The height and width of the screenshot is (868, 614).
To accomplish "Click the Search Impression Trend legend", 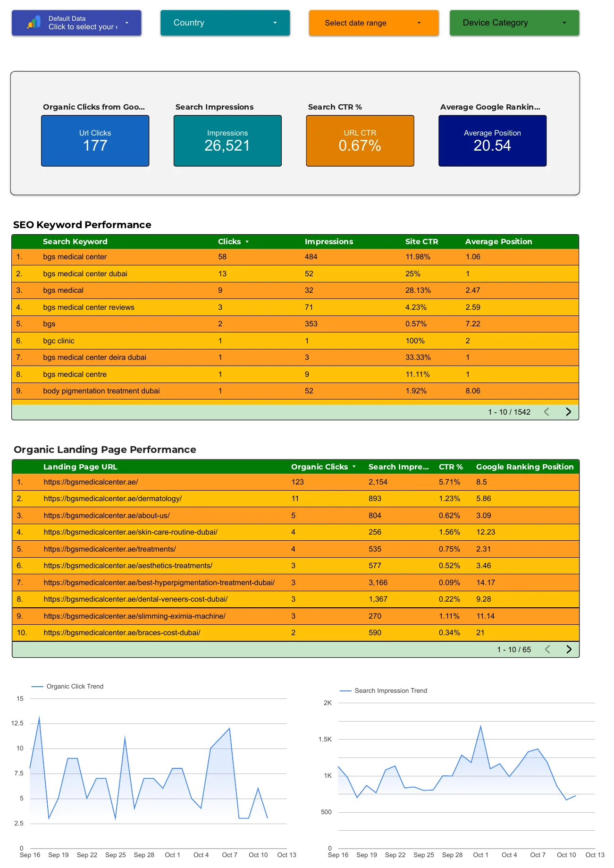I will (383, 691).
